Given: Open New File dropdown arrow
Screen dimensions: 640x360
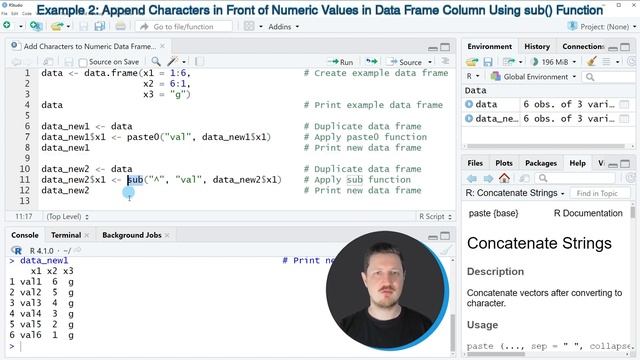Looking at the screenshot, I should (20, 27).
